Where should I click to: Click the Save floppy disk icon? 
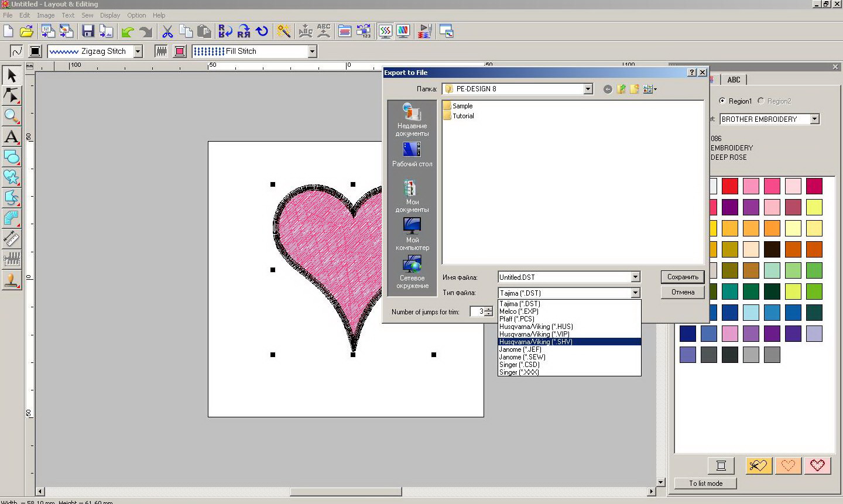88,32
